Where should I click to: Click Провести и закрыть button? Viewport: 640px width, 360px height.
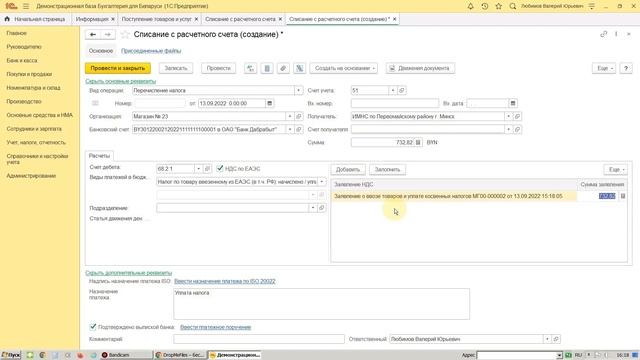(x=118, y=68)
